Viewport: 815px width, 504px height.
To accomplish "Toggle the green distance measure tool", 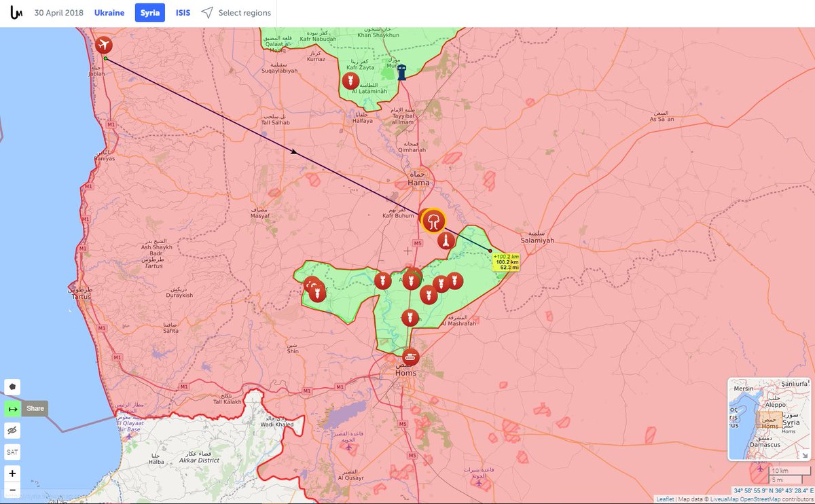I will pyautogui.click(x=12, y=409).
